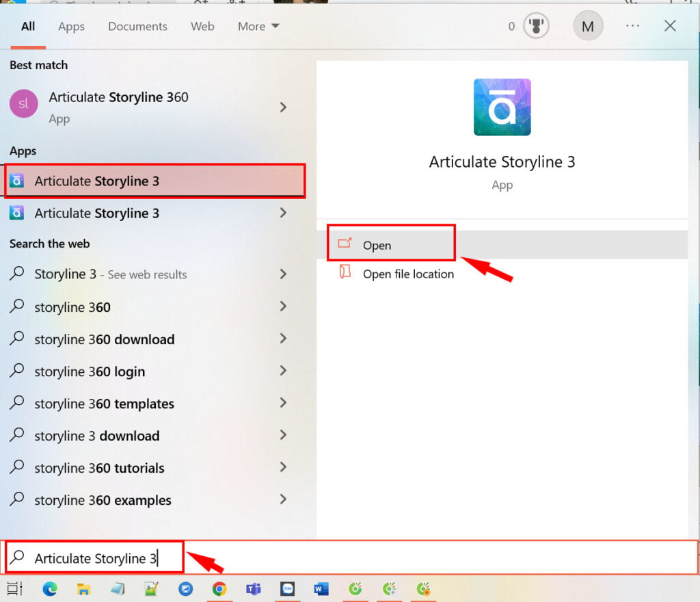Image resolution: width=700 pixels, height=602 pixels.
Task: Open Microsoft Word from the taskbar
Action: pos(321,589)
